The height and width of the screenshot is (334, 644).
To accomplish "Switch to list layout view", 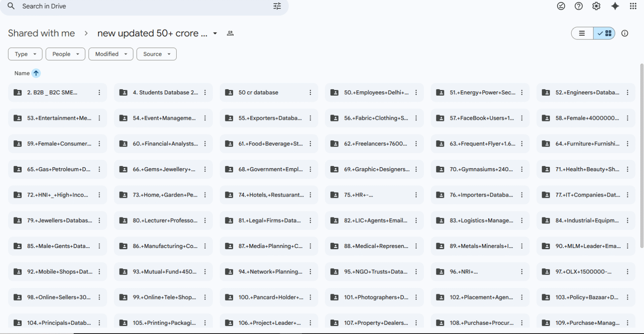I will (582, 33).
